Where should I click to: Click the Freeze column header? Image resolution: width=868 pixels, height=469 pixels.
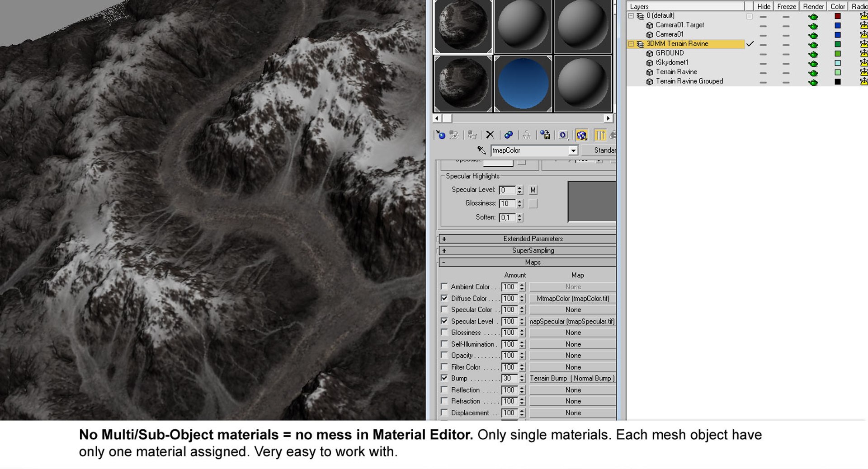787,6
